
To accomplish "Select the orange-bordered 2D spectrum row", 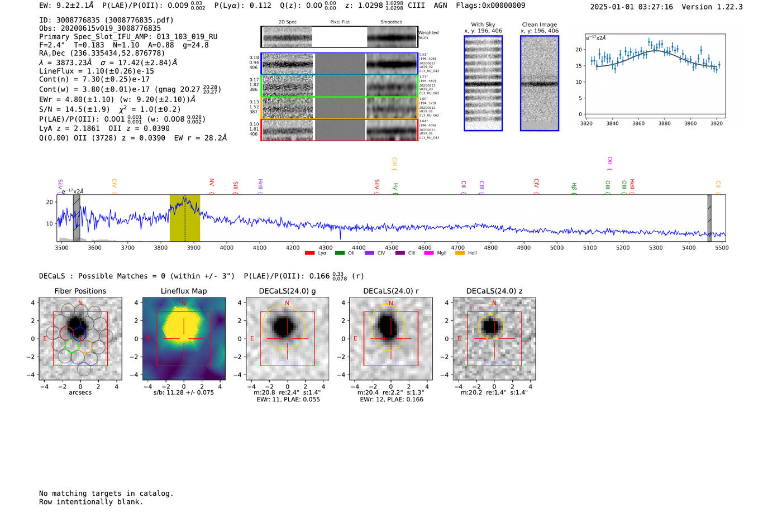I will coord(340,108).
